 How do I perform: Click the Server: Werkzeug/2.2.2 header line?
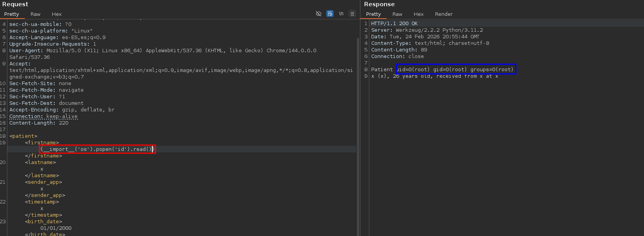(x=427, y=30)
